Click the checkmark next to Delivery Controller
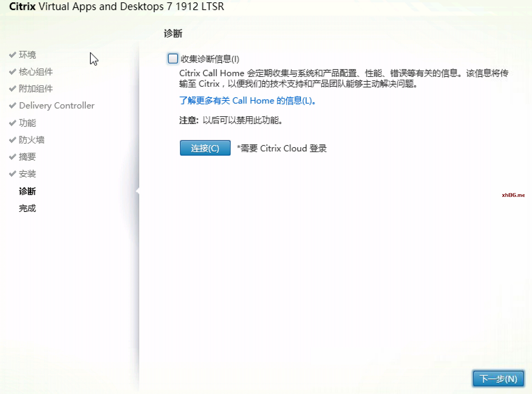 point(12,105)
